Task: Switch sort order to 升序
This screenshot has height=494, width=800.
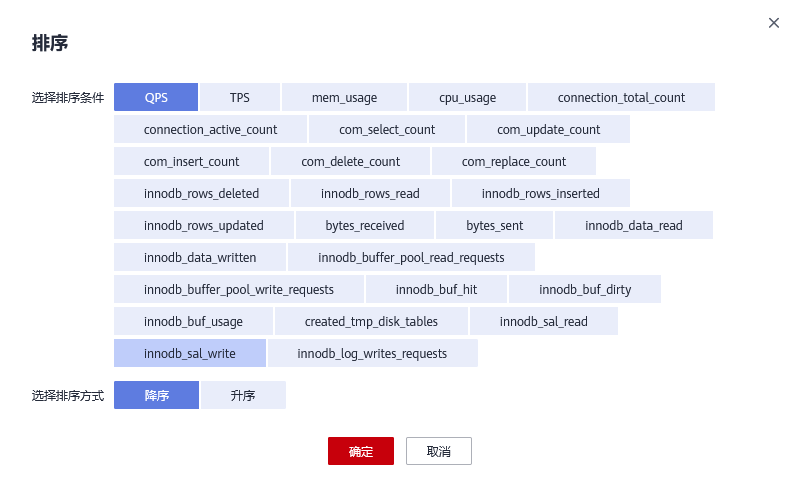Action: [x=243, y=395]
